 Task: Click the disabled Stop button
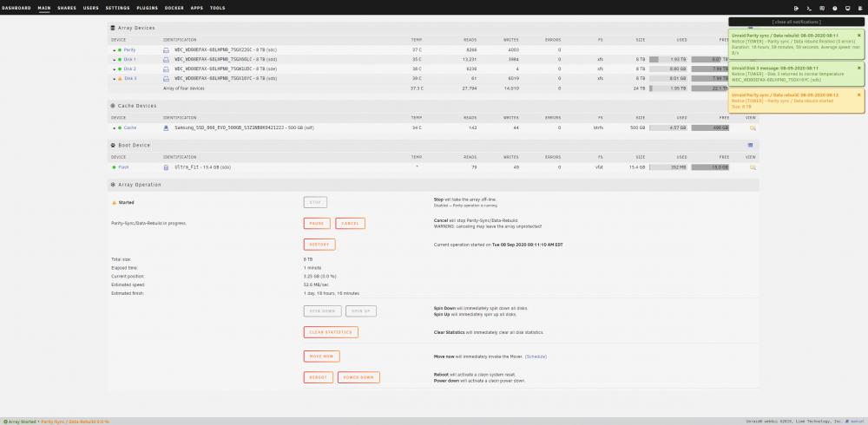(x=315, y=203)
